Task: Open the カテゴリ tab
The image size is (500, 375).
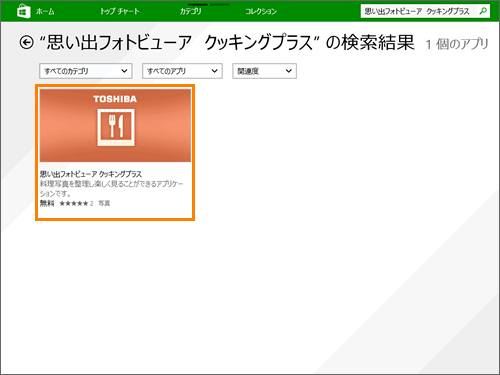Action: tap(191, 11)
